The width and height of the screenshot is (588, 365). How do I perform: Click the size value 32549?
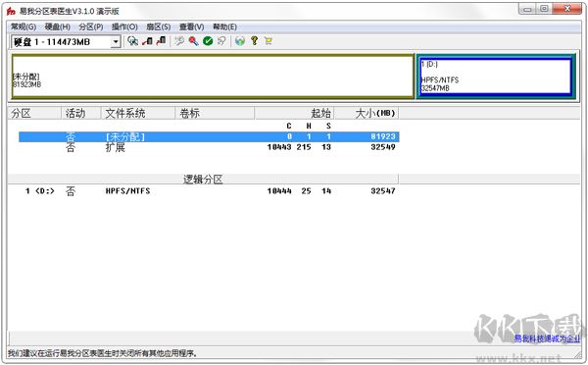coord(383,147)
